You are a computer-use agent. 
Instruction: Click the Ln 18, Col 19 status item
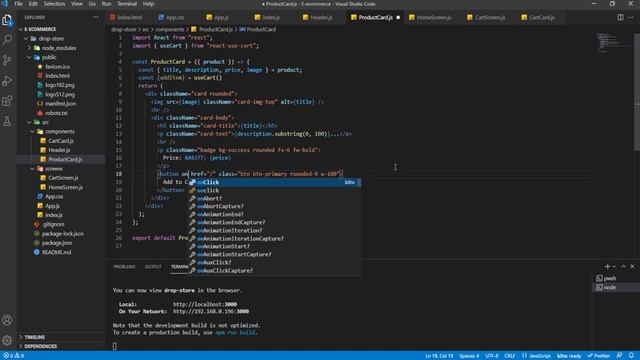pos(439,356)
